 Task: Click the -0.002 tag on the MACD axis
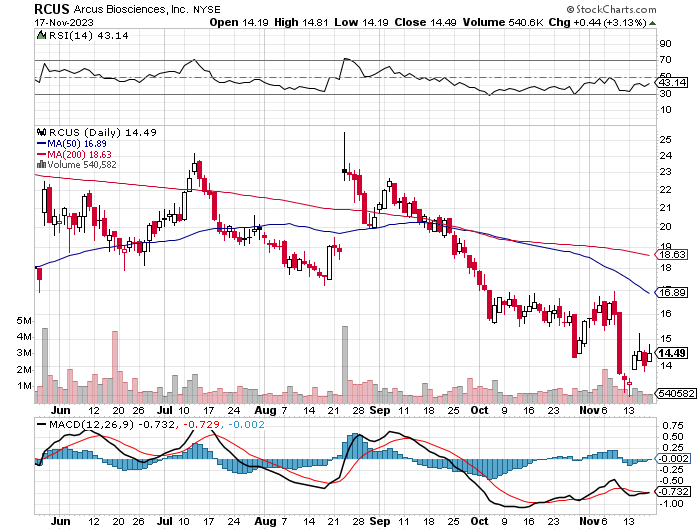675,459
